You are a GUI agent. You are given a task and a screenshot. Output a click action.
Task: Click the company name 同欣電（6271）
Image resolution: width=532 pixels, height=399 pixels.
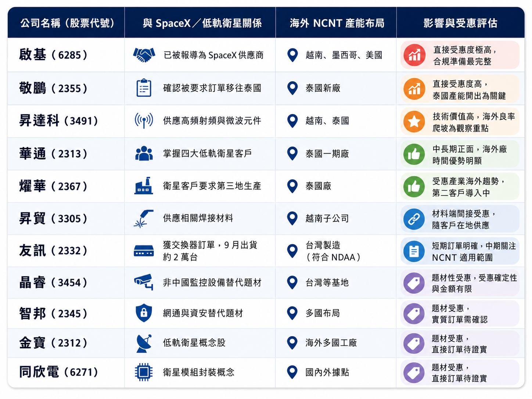[x=59, y=372]
